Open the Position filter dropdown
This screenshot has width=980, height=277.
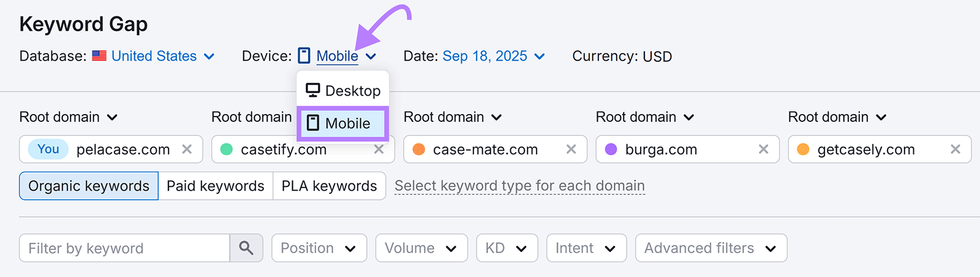pyautogui.click(x=318, y=248)
